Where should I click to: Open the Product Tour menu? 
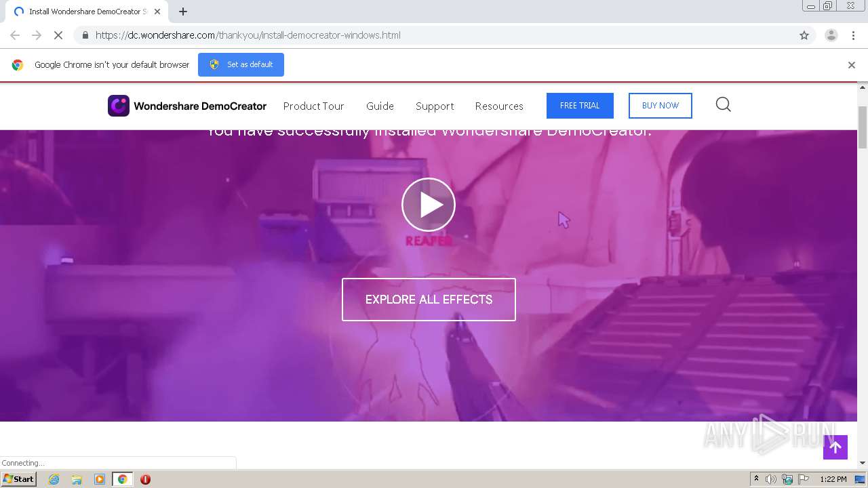point(314,106)
